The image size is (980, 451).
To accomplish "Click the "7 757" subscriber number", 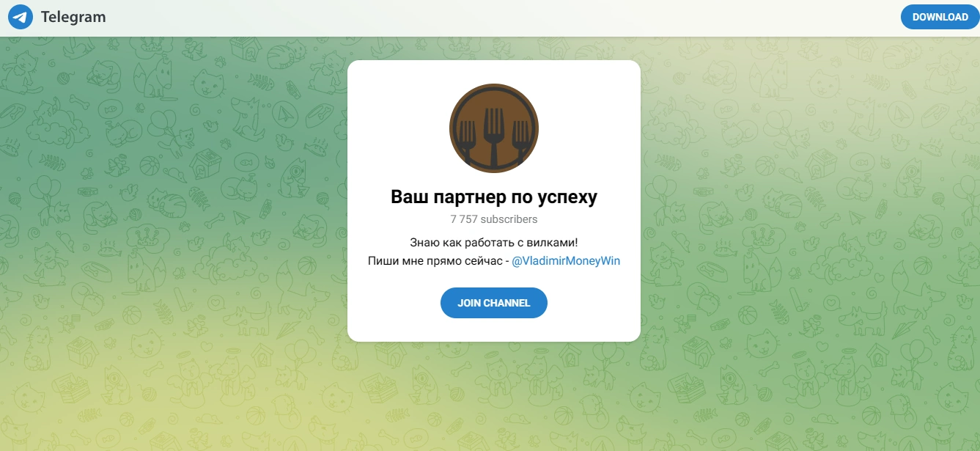I will coord(462,219).
